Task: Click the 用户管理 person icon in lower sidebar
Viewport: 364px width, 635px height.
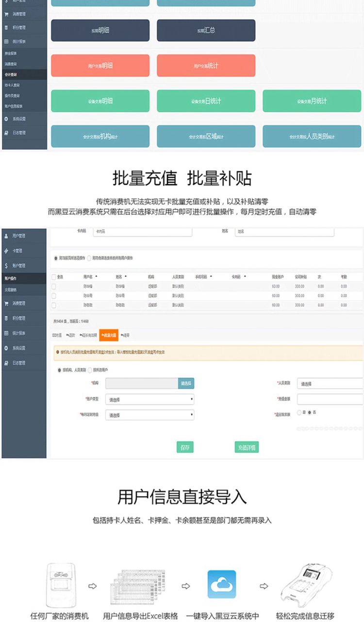Action: coord(6,236)
